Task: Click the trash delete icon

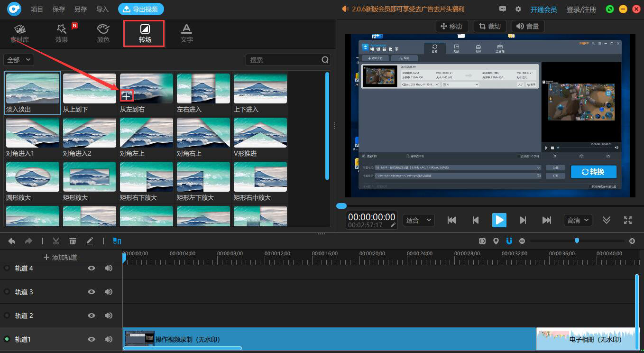Action: point(73,241)
